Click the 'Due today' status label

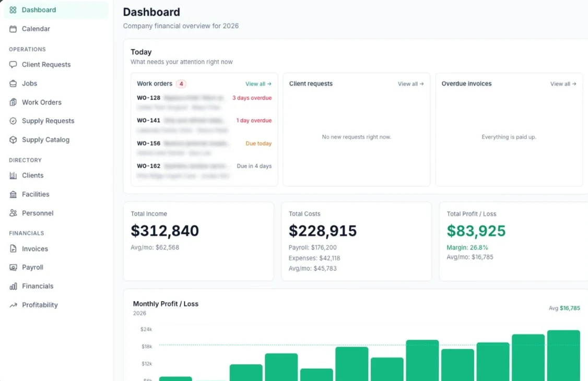[258, 144]
